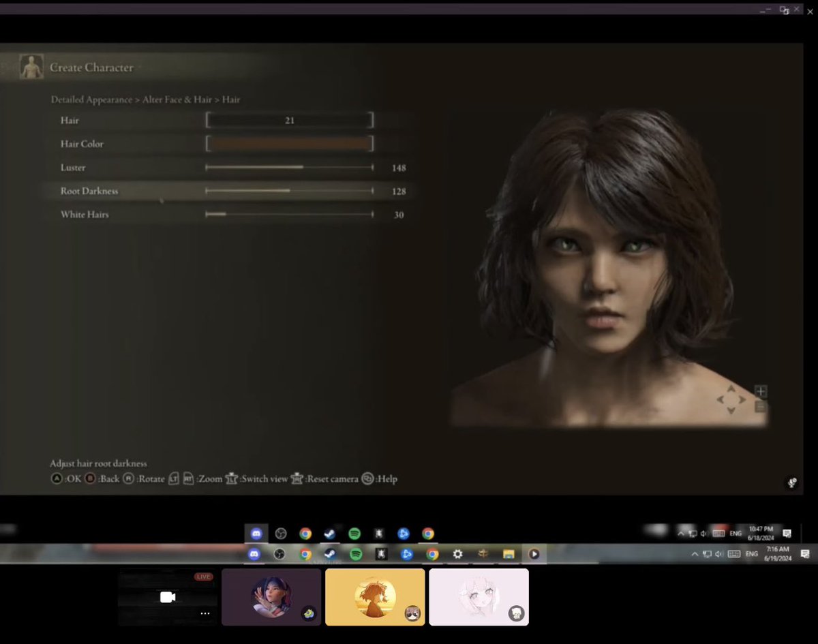Click the Switch view prompt
The width and height of the screenshot is (818, 644).
(257, 479)
